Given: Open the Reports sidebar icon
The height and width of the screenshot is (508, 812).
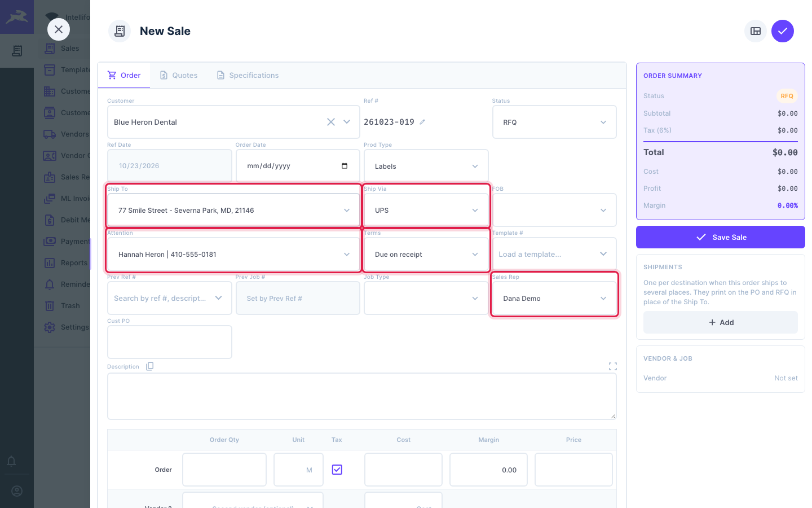Looking at the screenshot, I should [50, 263].
